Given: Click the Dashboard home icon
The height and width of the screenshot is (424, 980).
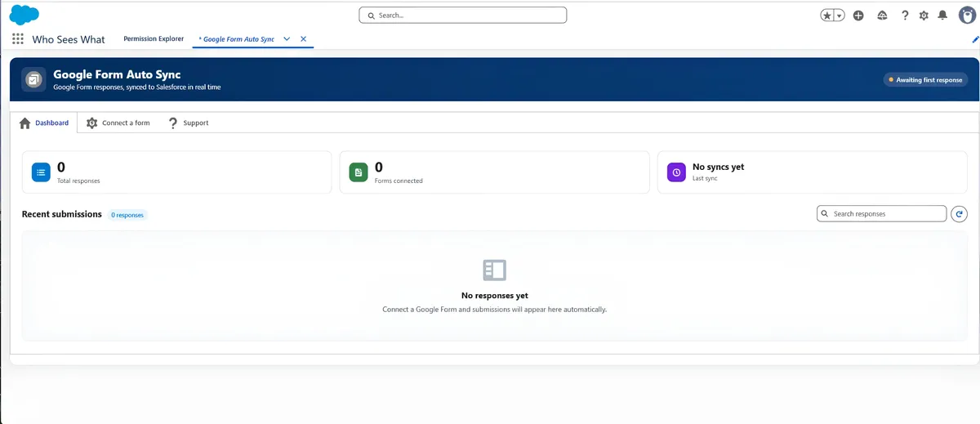Looking at the screenshot, I should click(x=24, y=123).
